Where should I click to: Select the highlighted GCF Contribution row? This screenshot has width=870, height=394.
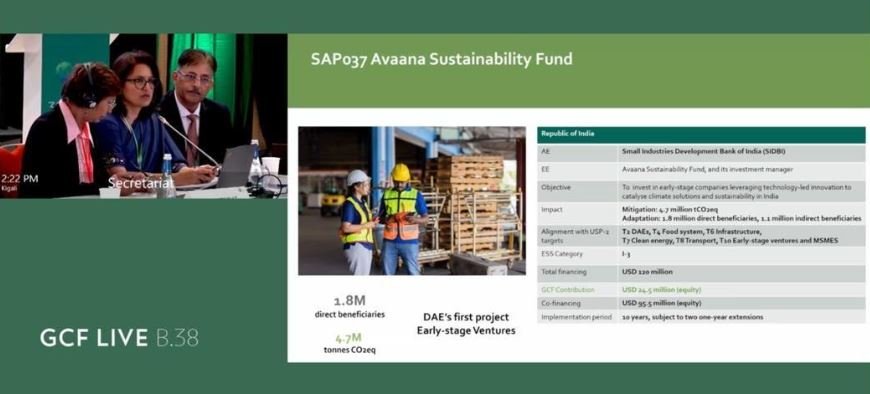pos(701,290)
